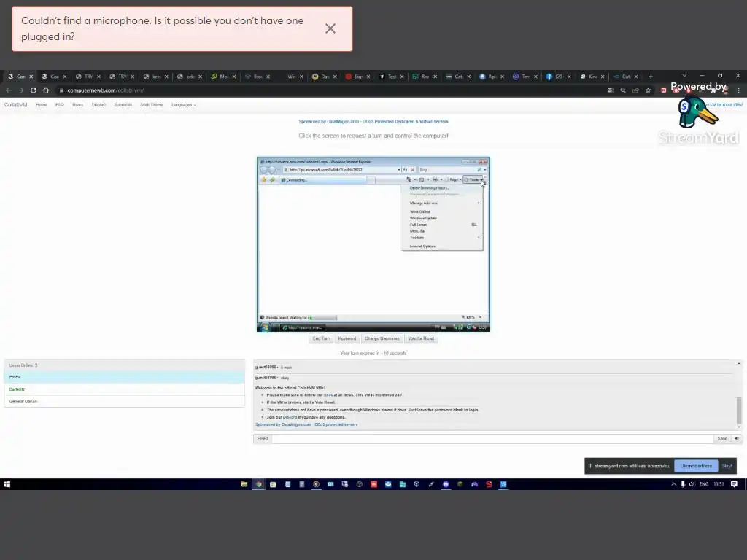Viewport: 747px width, 560px height.
Task: Open a new Chrome tab
Action: pyautogui.click(x=651, y=76)
